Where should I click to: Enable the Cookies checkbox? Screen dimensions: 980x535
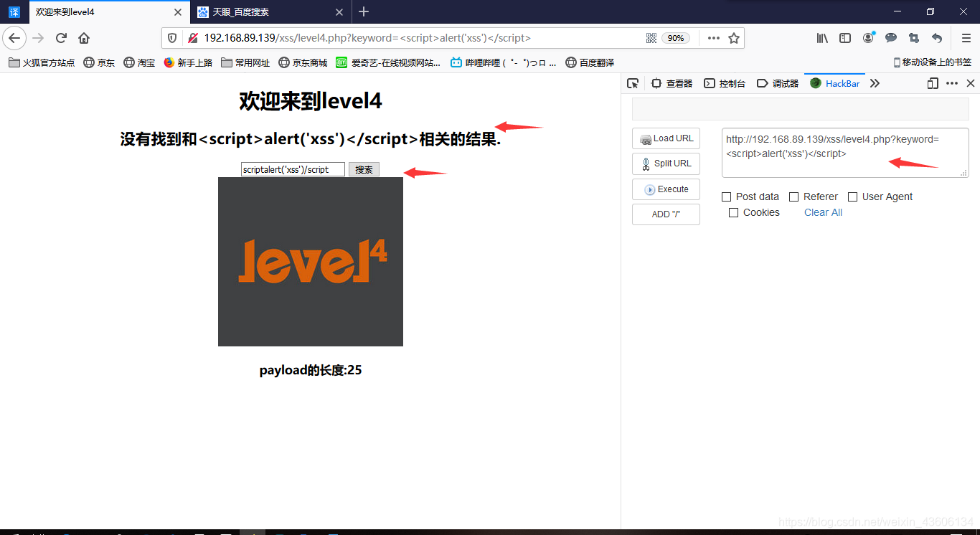[733, 212]
